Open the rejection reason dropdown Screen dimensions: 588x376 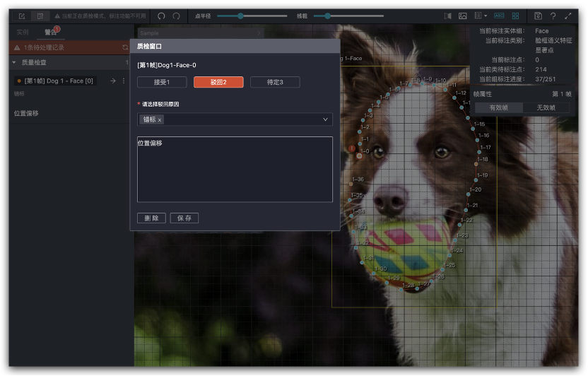(x=325, y=119)
